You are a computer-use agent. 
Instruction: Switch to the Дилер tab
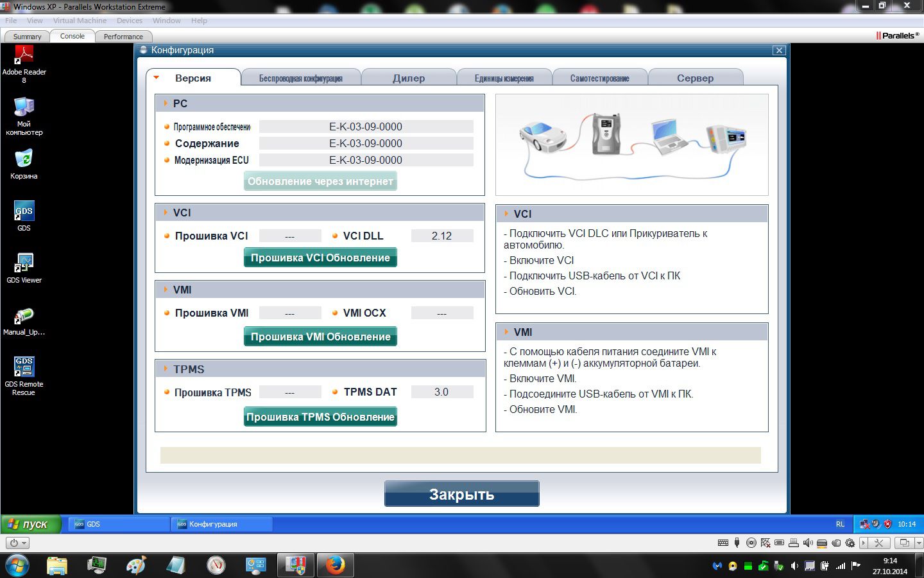tap(409, 78)
